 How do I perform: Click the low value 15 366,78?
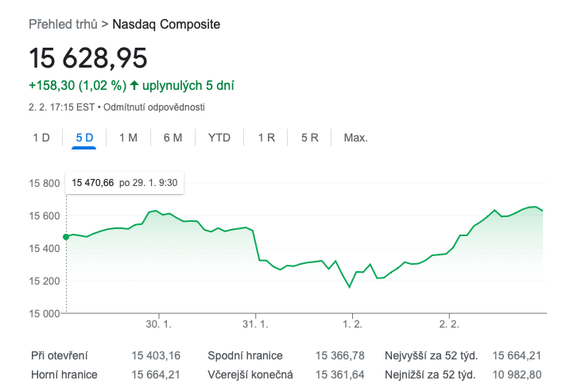click(340, 355)
